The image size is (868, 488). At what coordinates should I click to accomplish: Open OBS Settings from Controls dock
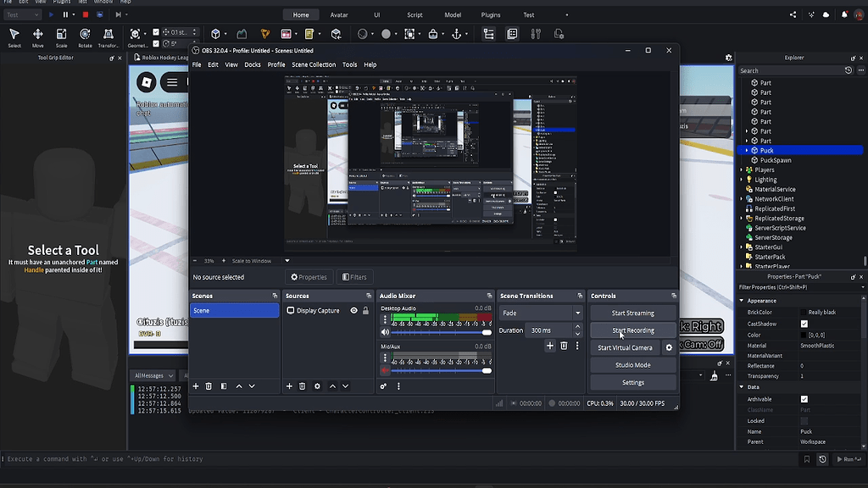click(632, 382)
